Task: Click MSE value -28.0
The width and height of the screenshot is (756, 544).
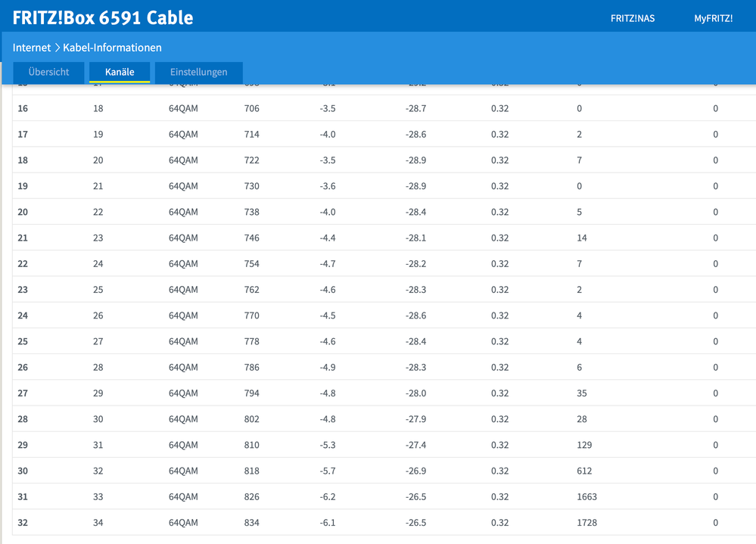Action: (415, 393)
